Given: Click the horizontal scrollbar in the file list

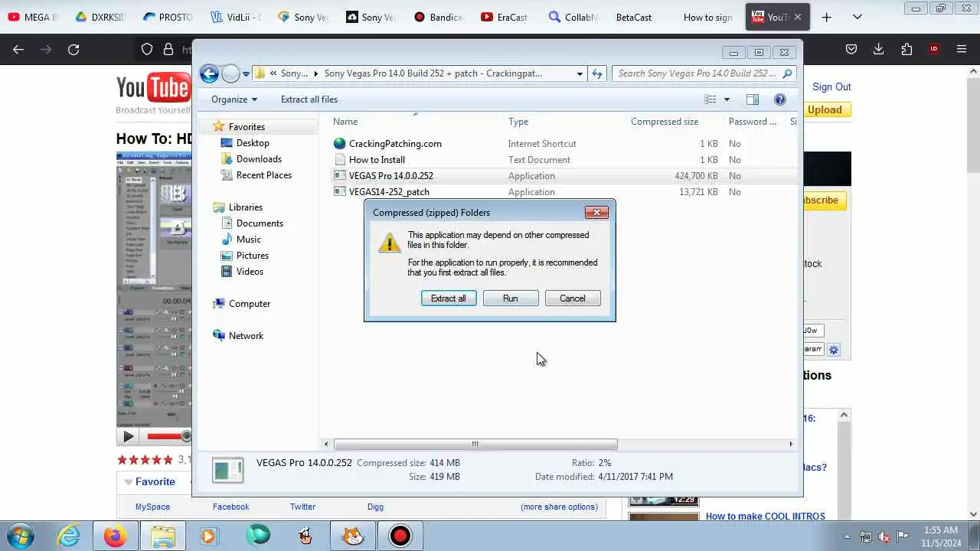Looking at the screenshot, I should (475, 444).
